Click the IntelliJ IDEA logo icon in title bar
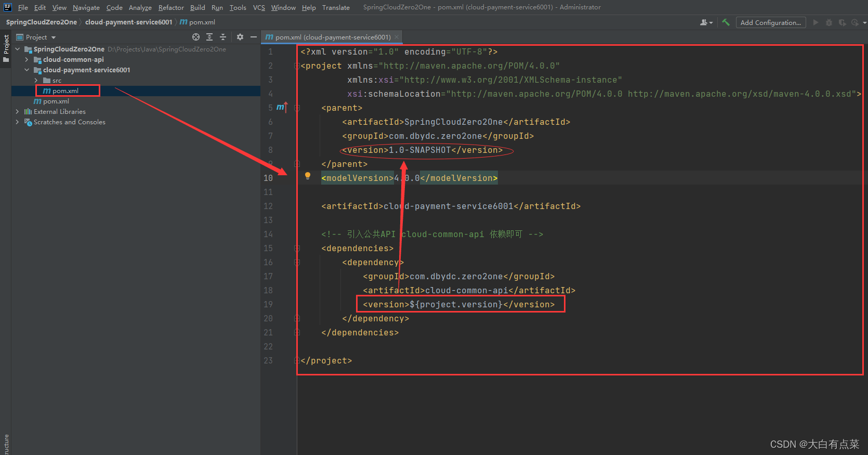Viewport: 868px width, 455px height. tap(7, 7)
